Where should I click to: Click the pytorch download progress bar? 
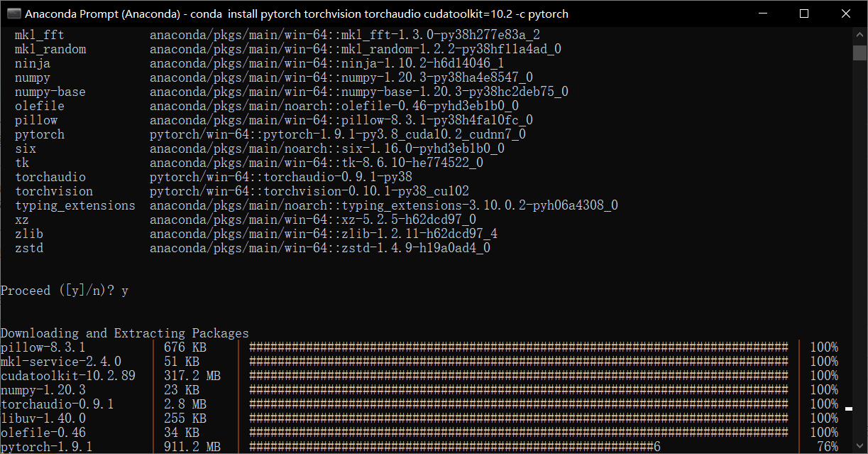click(455, 447)
